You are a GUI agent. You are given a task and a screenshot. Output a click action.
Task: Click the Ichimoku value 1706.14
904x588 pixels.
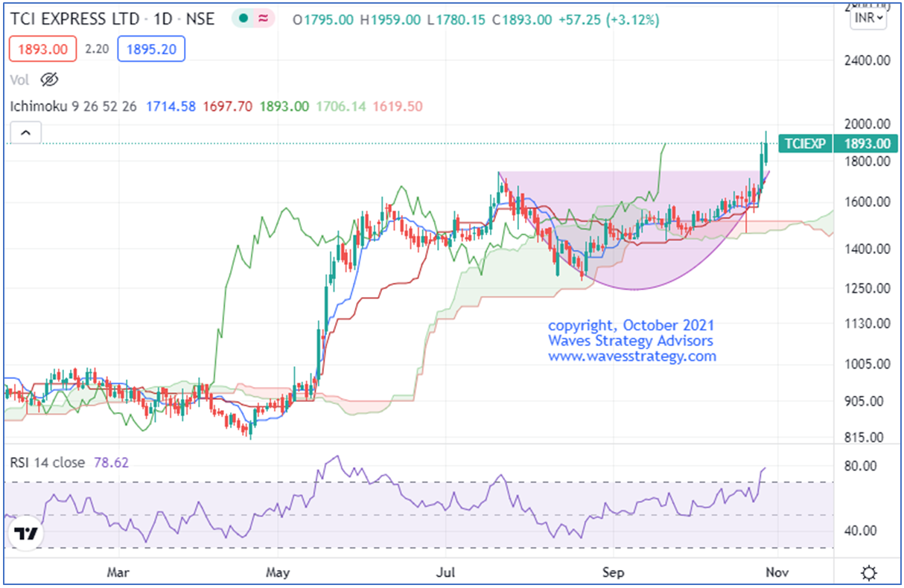[341, 106]
